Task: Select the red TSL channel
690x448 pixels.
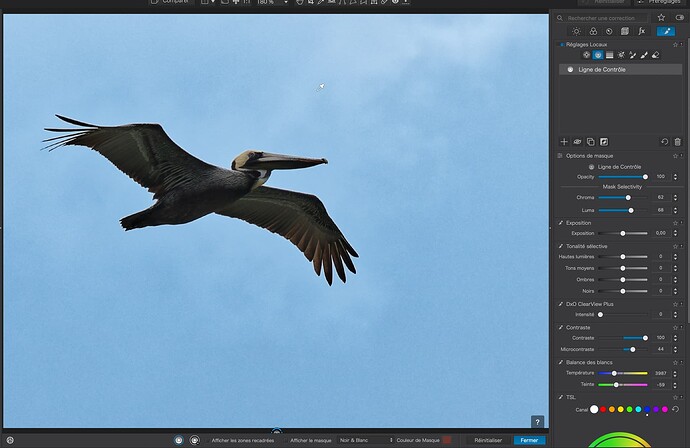Action: coord(603,409)
